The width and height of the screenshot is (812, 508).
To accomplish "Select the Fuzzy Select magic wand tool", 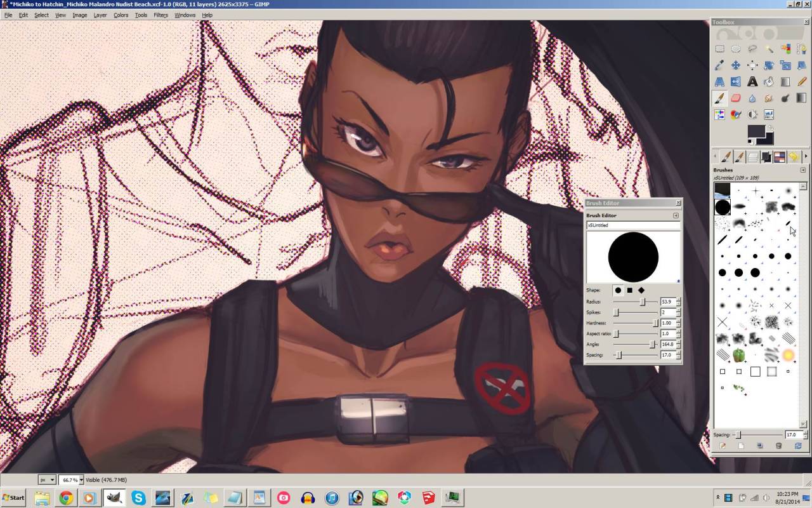I will point(769,48).
